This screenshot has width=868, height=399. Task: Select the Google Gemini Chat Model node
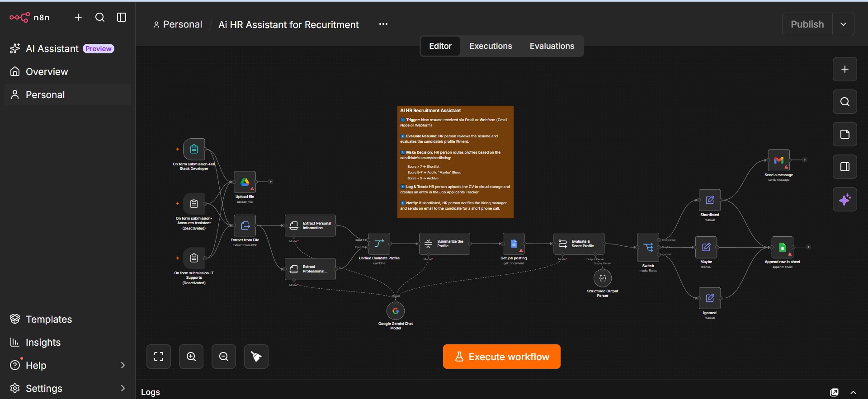(x=396, y=311)
